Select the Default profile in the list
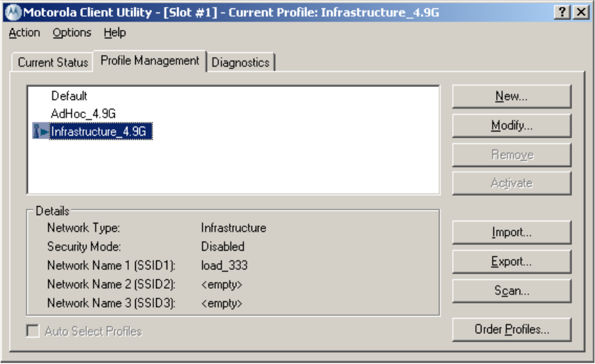595x364 pixels. click(x=69, y=96)
